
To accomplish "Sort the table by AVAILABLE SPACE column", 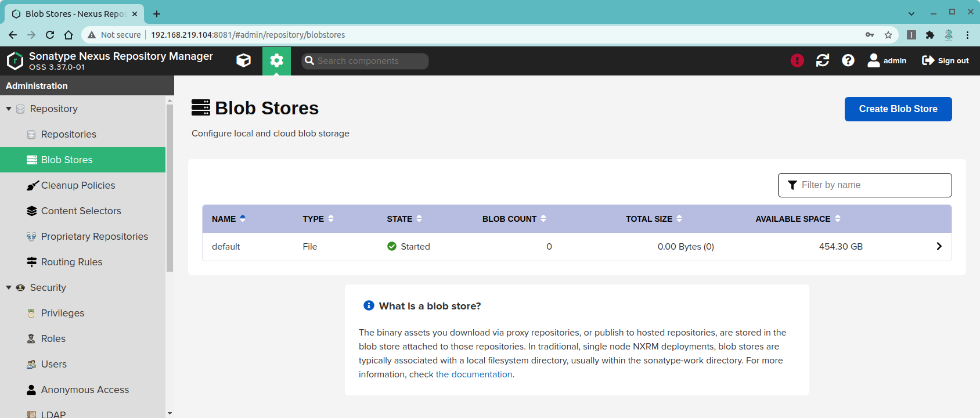I will (798, 219).
